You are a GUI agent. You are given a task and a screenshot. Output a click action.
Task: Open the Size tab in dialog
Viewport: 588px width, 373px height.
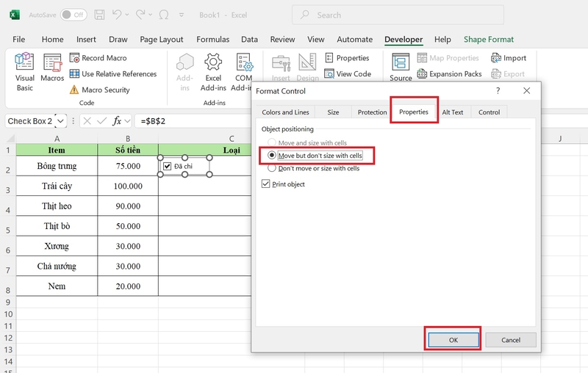(333, 112)
